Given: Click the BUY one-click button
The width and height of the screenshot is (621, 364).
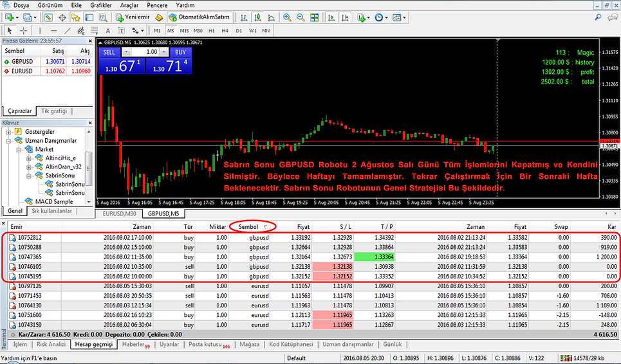Looking at the screenshot, I should click(x=181, y=52).
